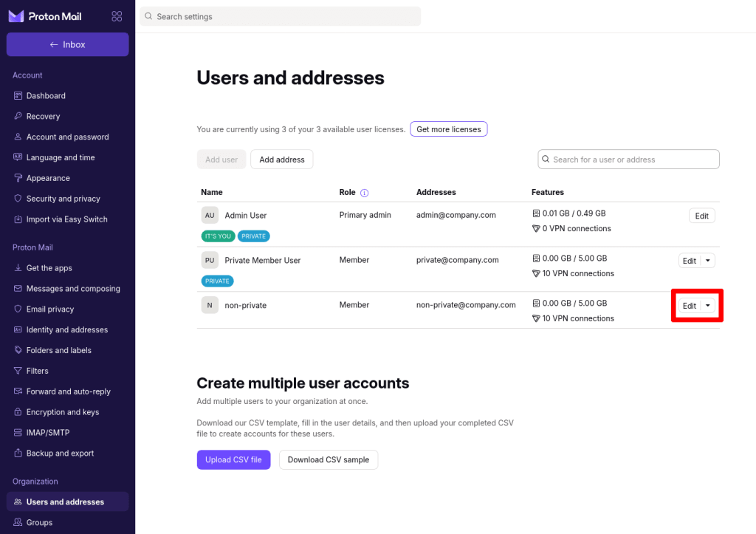This screenshot has width=756, height=534.
Task: Show Role info tooltip icon
Action: 365,193
